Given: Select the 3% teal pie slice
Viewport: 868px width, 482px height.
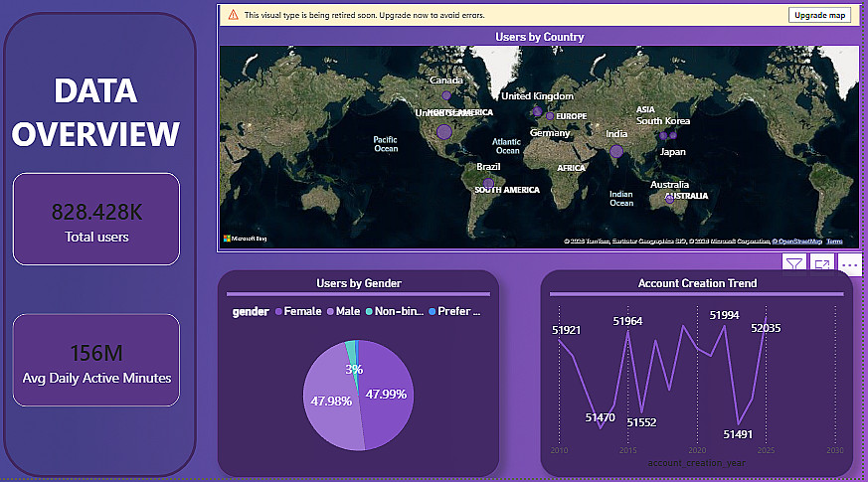Looking at the screenshot, I should point(350,354).
